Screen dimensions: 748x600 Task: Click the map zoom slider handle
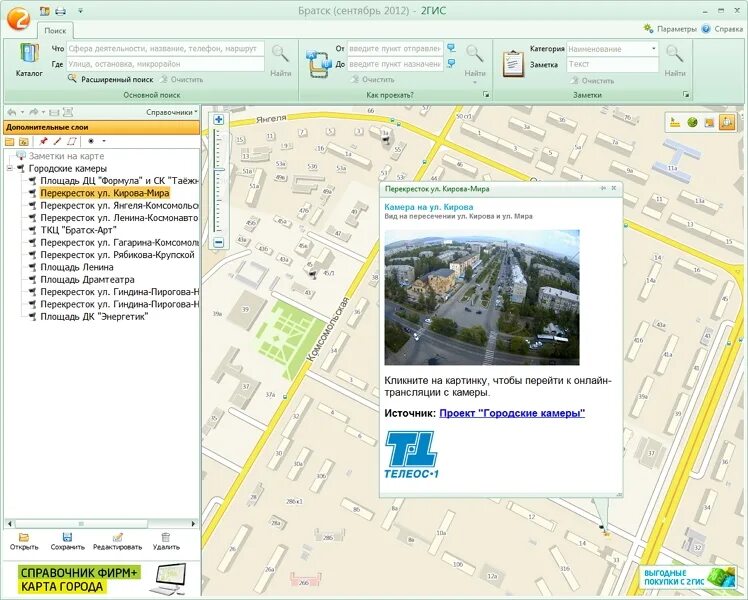218,170
